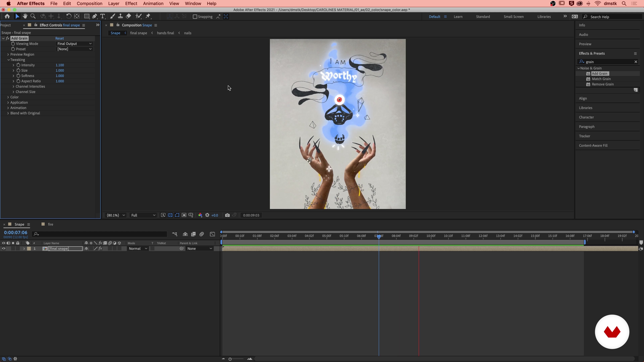Switch to the fire timeline tab
Screen dimensions: 644x362
point(50,224)
